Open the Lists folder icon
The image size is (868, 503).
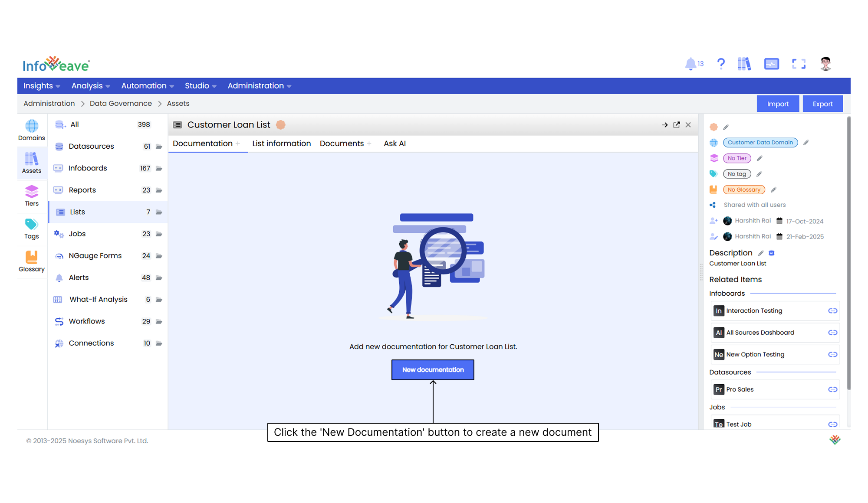point(159,212)
